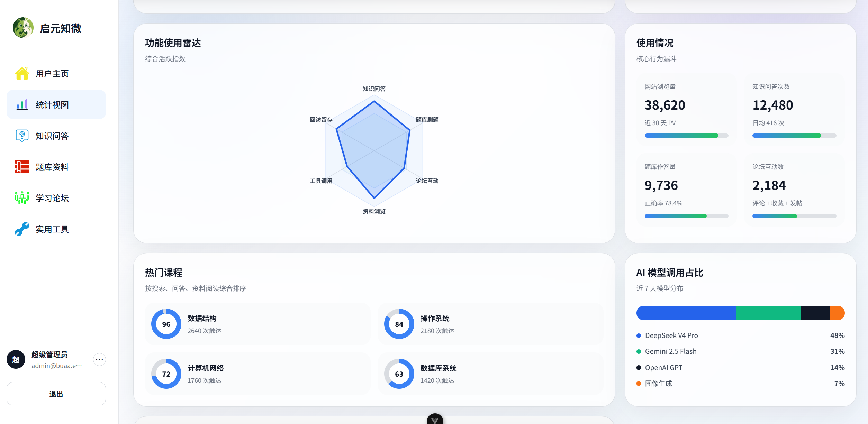This screenshot has height=424, width=868.
Task: Navigate to 学习论坛 in the sidebar
Action: coord(56,198)
